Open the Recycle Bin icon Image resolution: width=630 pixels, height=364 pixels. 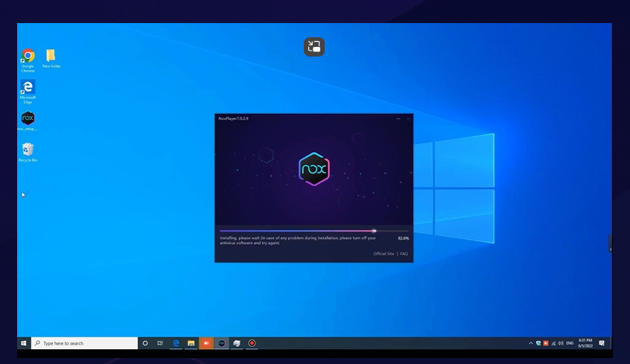tap(28, 153)
